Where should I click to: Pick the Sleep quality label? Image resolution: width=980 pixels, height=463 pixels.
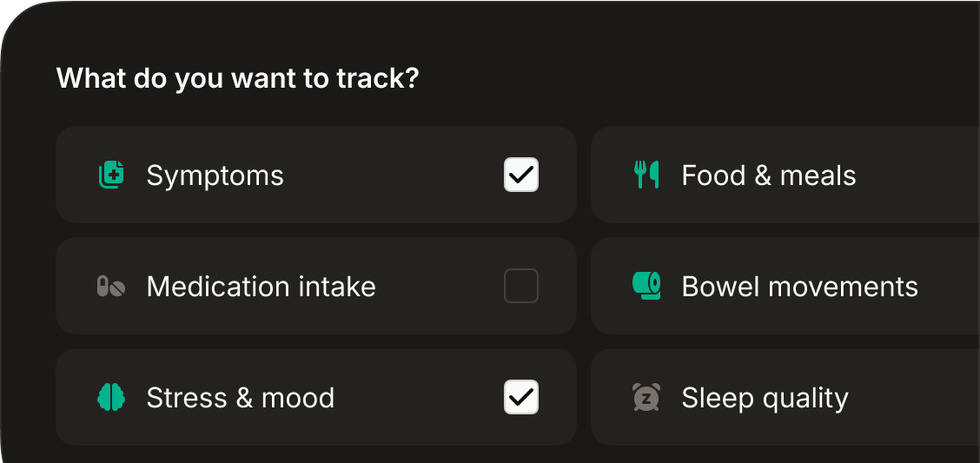click(x=765, y=398)
